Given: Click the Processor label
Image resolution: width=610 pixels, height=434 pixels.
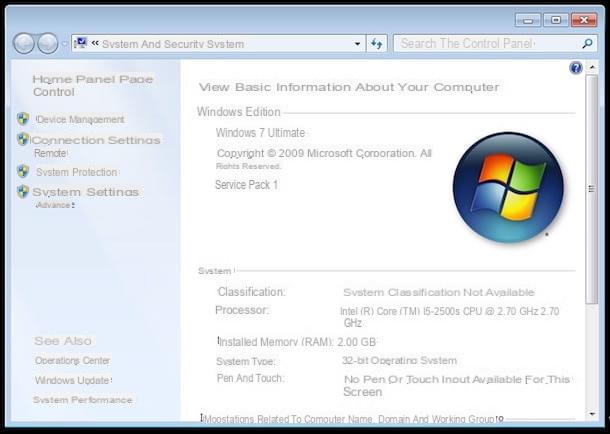Looking at the screenshot, I should 242,310.
